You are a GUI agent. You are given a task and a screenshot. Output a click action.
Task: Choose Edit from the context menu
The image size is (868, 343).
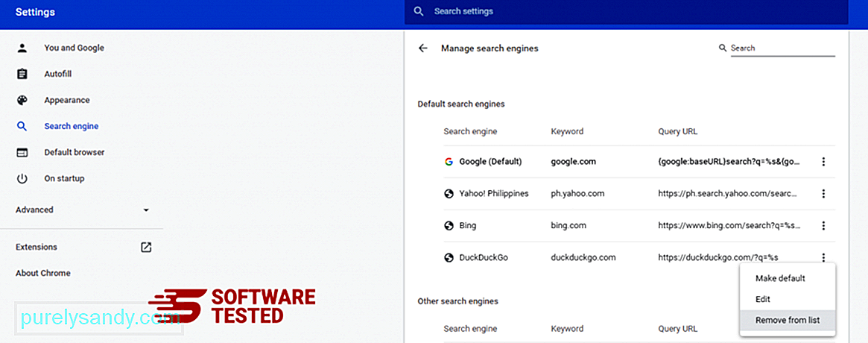tap(763, 299)
